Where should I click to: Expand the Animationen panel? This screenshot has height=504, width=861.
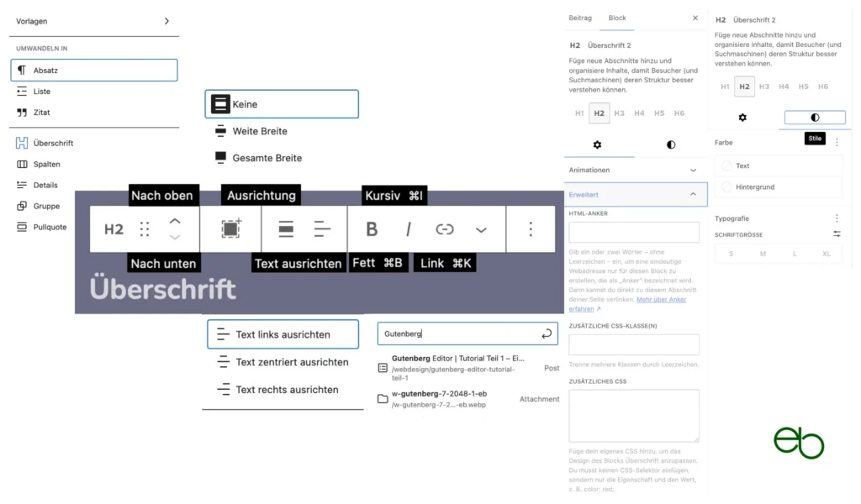(636, 170)
